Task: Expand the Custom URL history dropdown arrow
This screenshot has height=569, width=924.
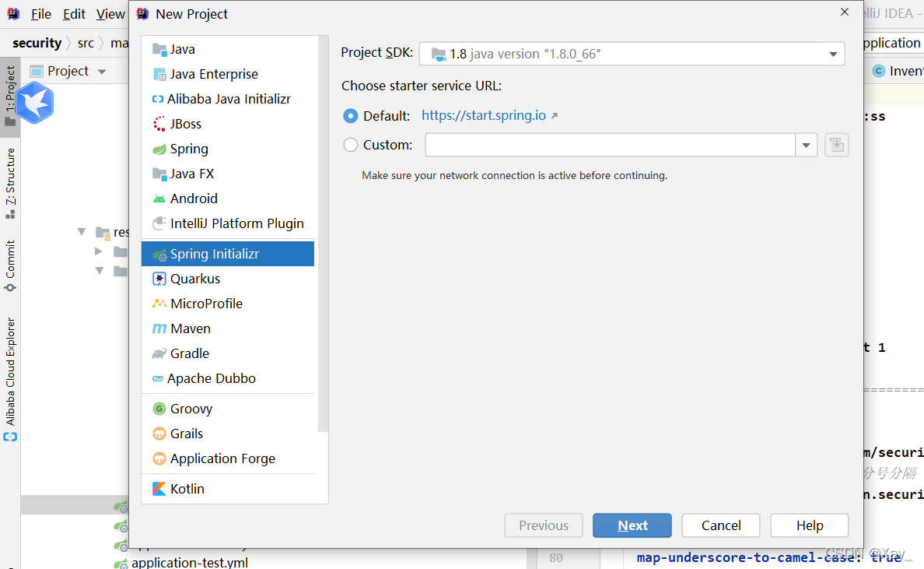Action: (x=806, y=145)
